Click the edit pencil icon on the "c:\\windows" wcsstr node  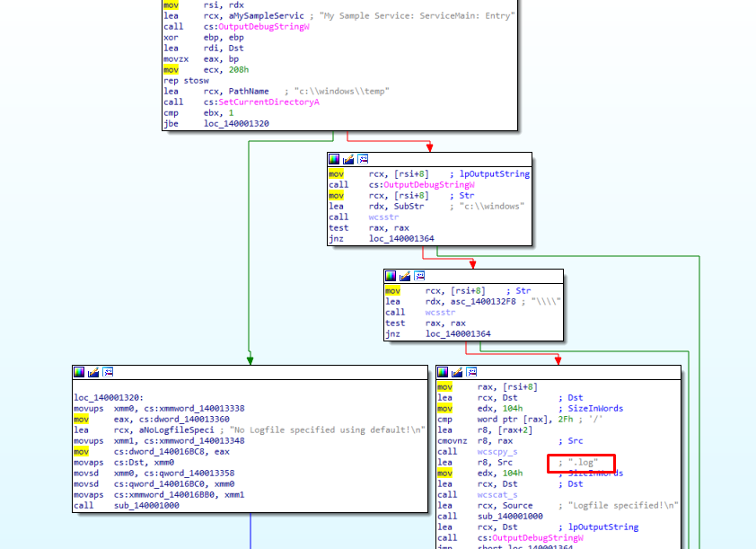(348, 159)
